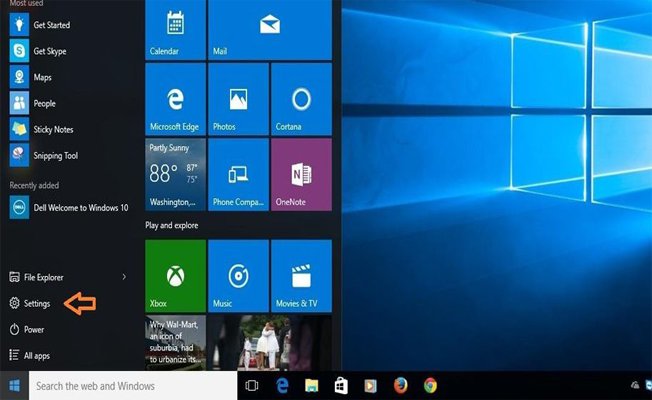Open the Xbox tile
652x400 pixels.
(x=175, y=276)
